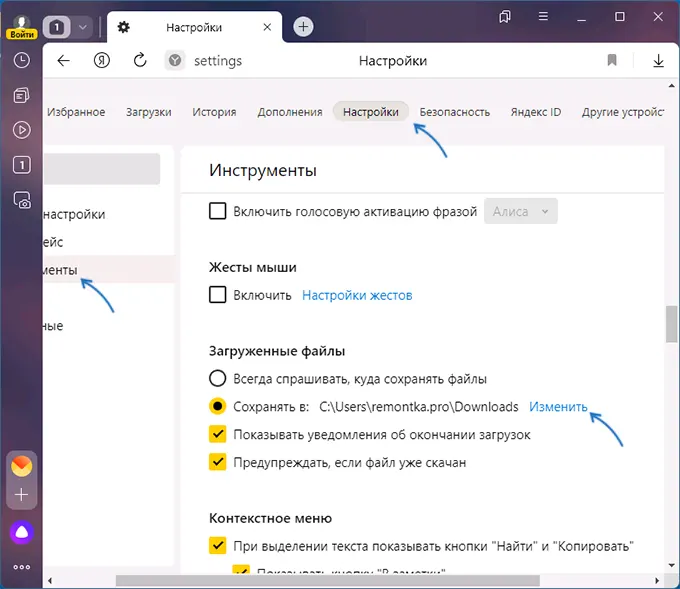Click the Жесты мыши section heading
Image resolution: width=680 pixels, height=589 pixels.
tap(252, 267)
